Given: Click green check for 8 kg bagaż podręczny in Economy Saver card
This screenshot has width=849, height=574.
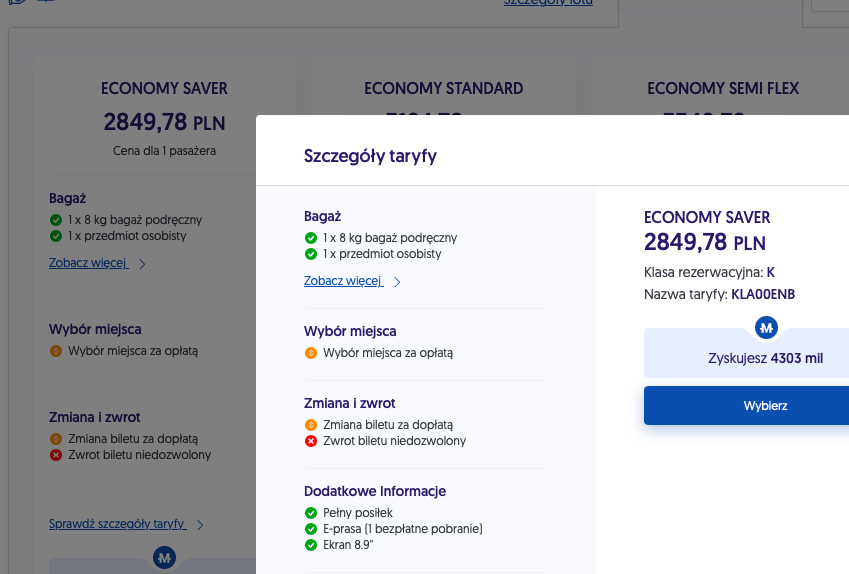Looking at the screenshot, I should 56,220.
